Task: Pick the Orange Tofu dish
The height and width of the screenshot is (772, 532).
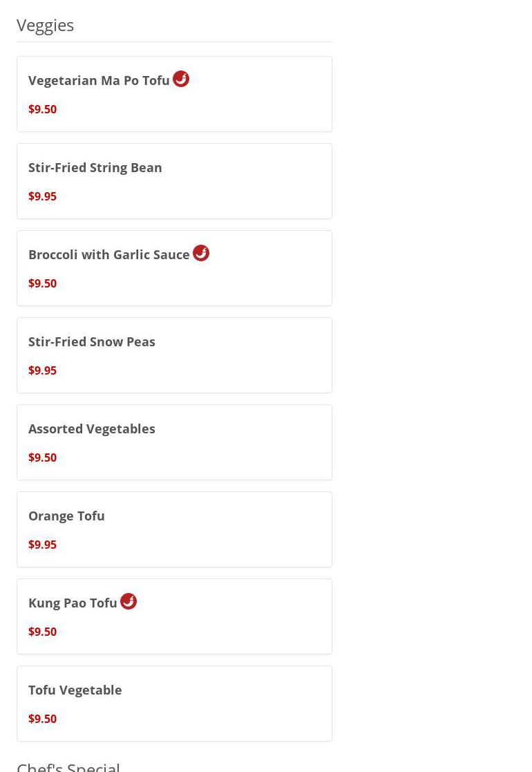Action: 66,516
